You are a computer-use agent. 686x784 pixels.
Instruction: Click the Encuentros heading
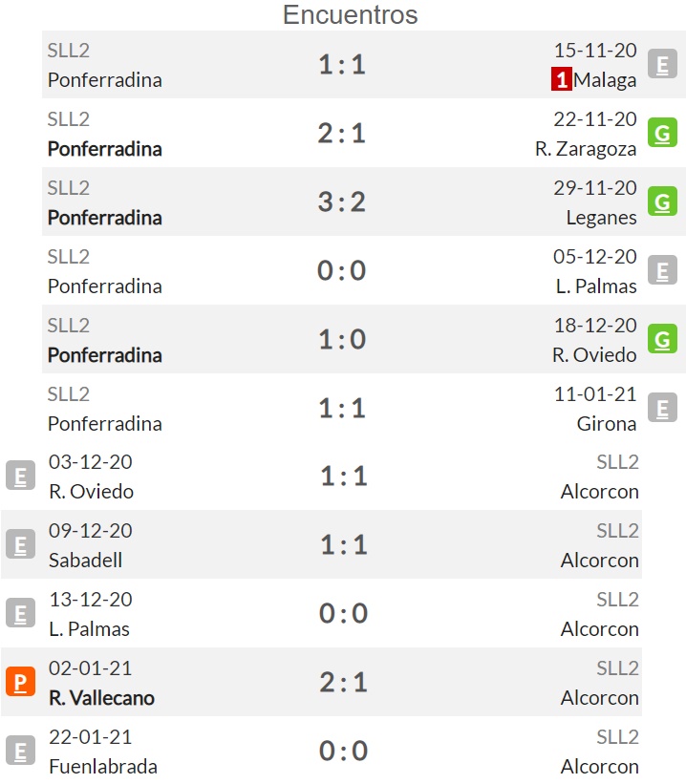pos(350,14)
